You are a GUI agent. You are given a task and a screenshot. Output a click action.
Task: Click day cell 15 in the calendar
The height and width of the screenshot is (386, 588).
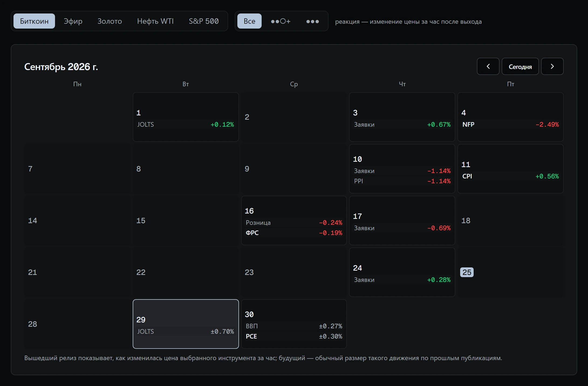point(186,220)
